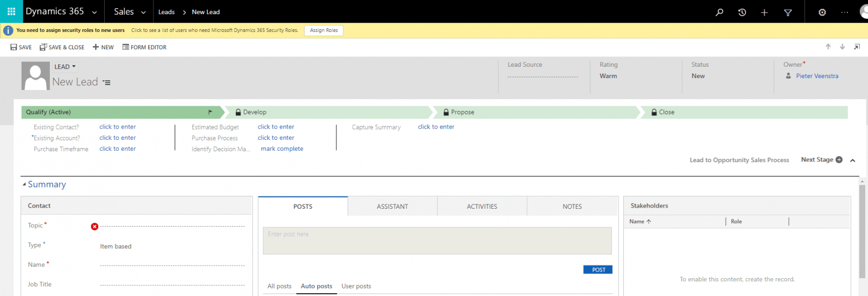Open the Pieter Veenstra owner link
868x296 pixels.
click(x=817, y=76)
